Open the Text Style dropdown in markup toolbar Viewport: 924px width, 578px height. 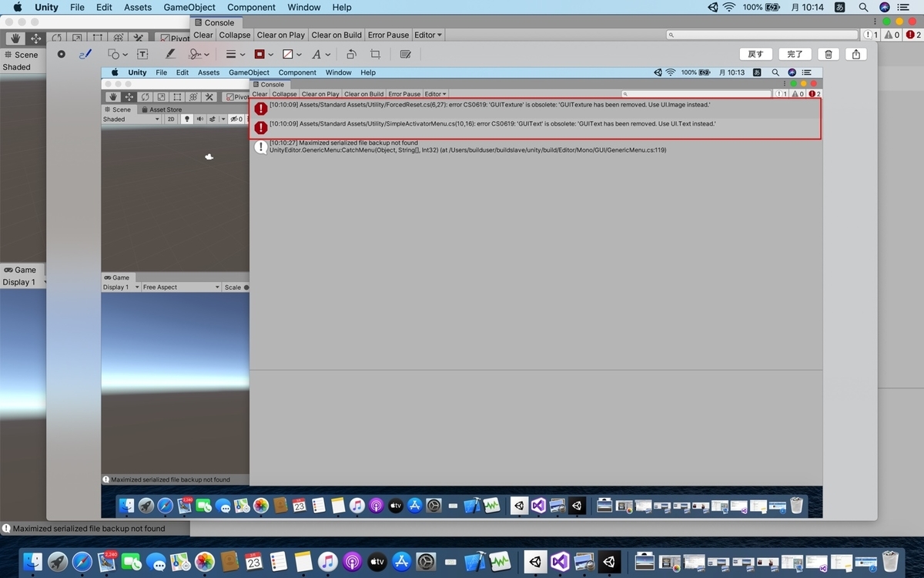pos(321,55)
